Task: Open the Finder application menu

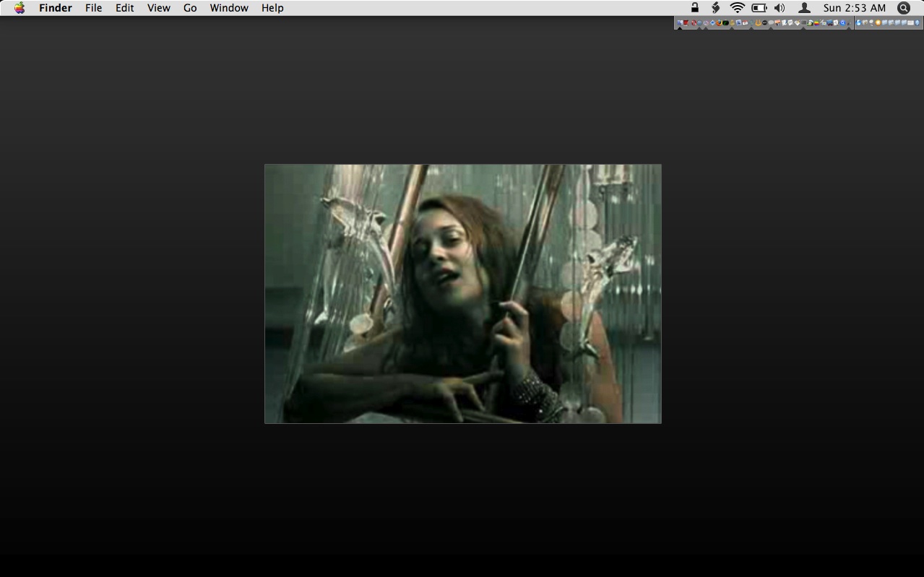Action: click(x=56, y=8)
